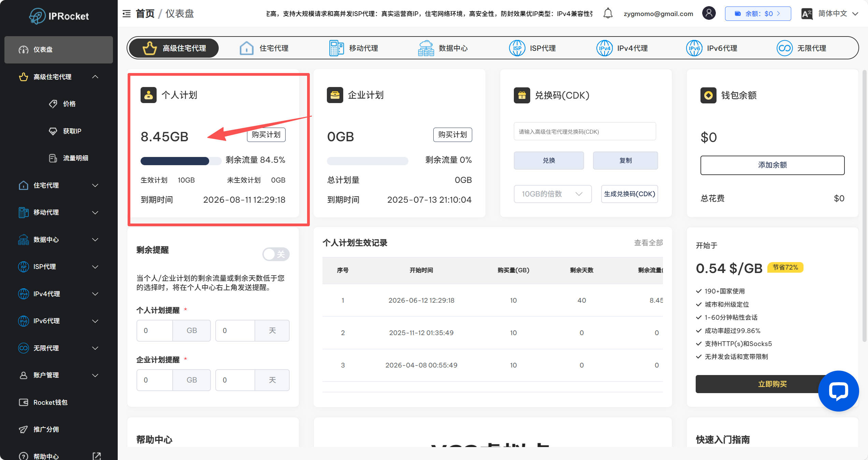Click the 添加余额 button
Viewport: 868px width, 460px height.
click(772, 165)
